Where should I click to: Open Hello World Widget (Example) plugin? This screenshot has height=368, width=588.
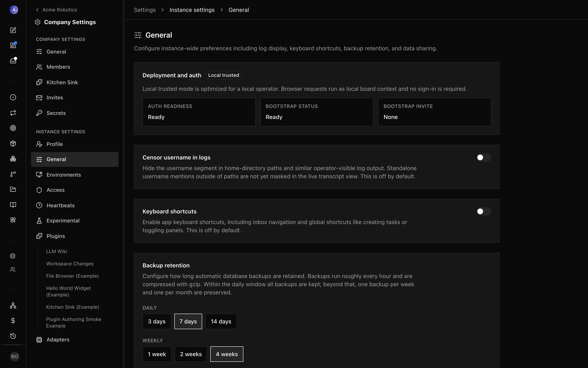pos(68,291)
